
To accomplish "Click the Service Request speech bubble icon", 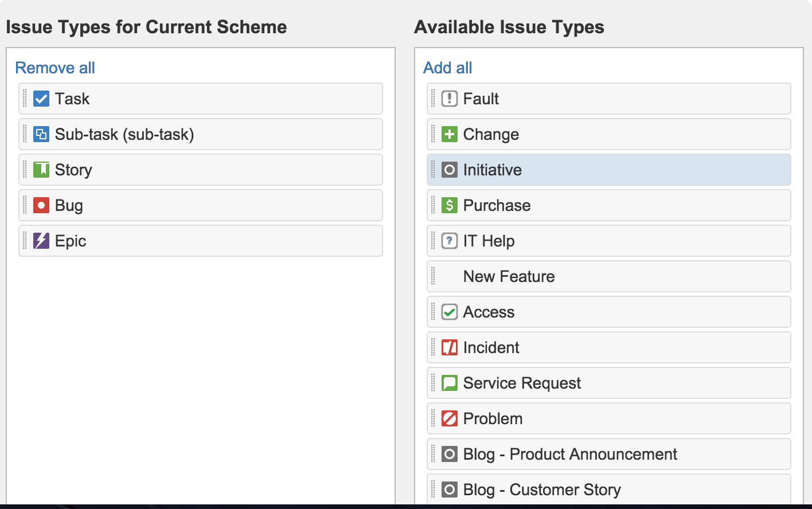I will [450, 383].
